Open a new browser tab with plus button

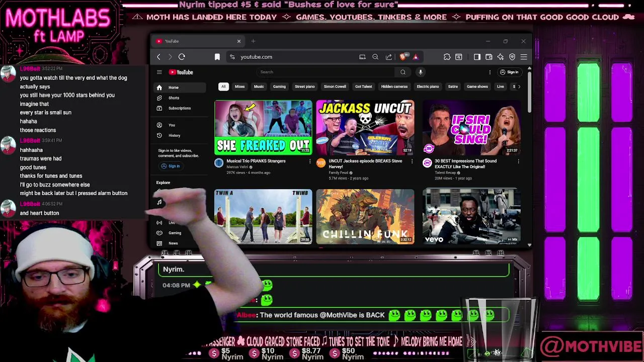[253, 41]
